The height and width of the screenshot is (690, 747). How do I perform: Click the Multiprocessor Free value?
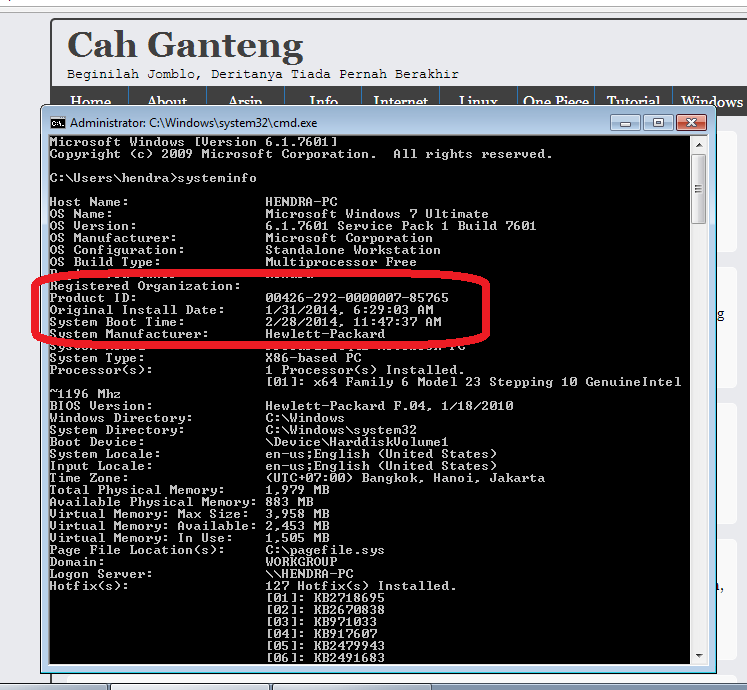pos(341,262)
